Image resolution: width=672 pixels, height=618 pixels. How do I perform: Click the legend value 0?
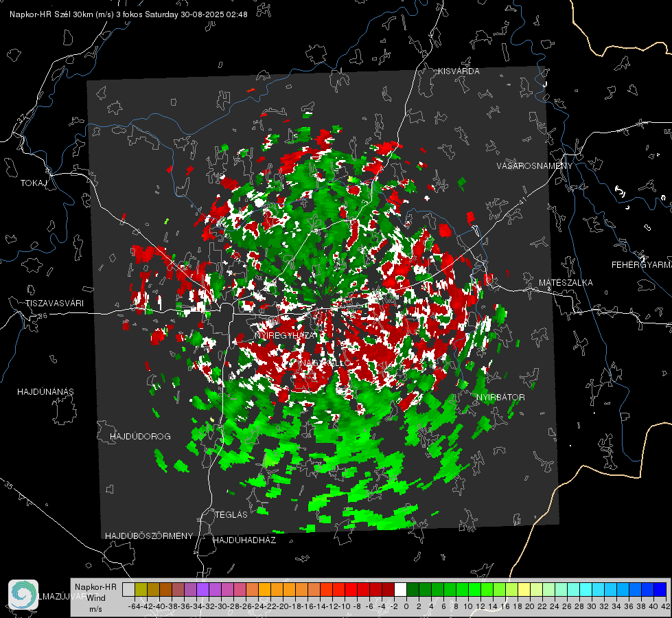click(x=406, y=607)
